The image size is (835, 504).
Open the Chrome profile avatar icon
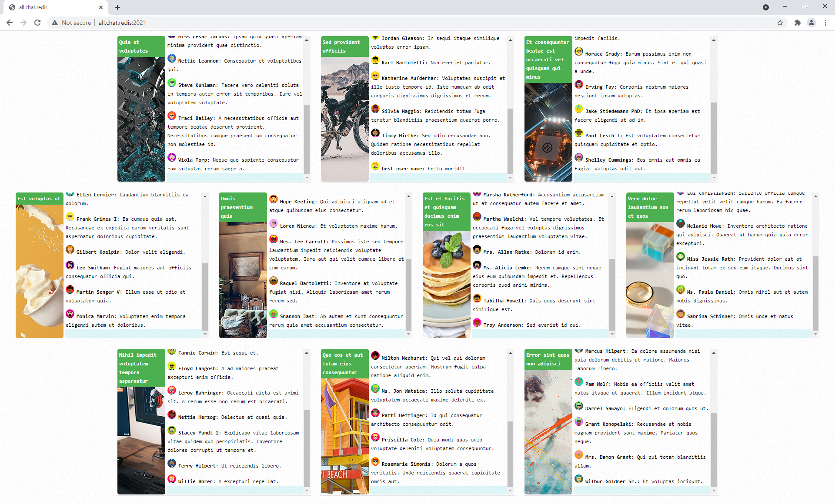[811, 23]
